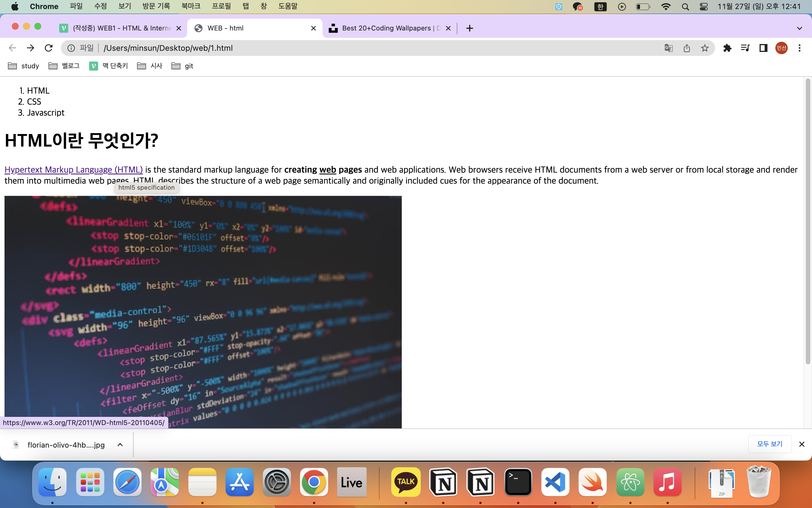This screenshot has height=508, width=812.
Task: Open the media controls icon in the toolbar
Action: tap(745, 48)
